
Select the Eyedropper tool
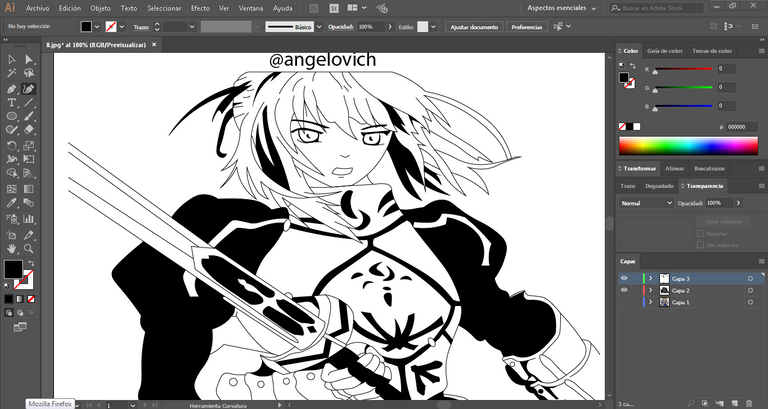(12, 203)
